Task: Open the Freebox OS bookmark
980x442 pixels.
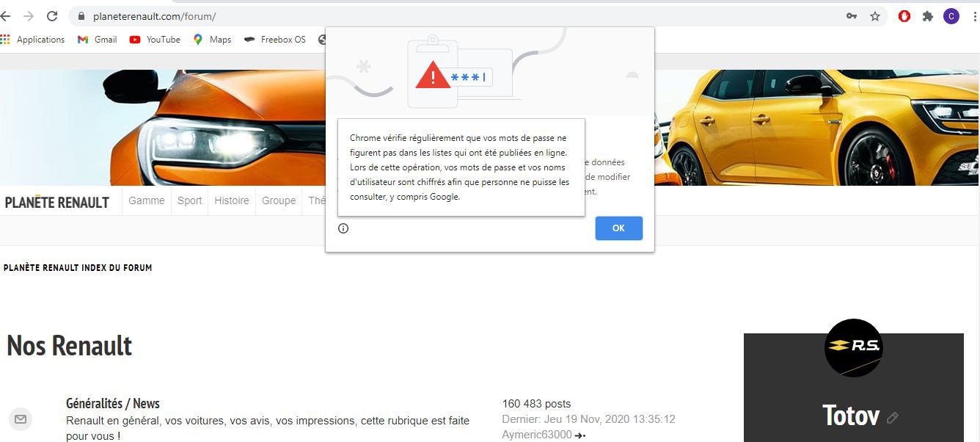Action: tap(274, 40)
